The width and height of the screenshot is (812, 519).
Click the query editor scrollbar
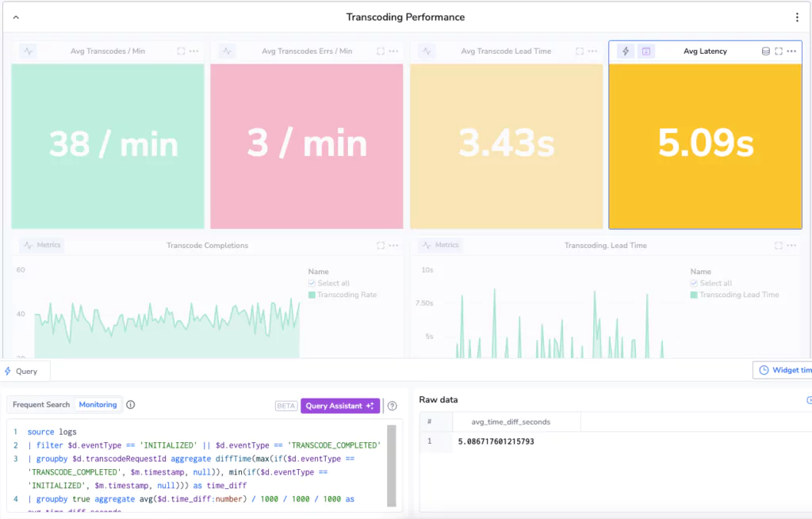[391, 465]
